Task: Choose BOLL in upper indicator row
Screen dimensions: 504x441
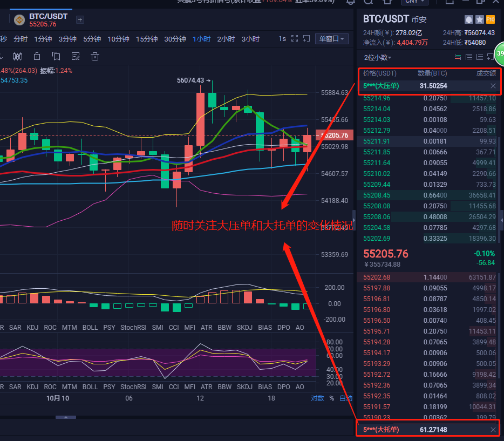Action: coord(90,328)
